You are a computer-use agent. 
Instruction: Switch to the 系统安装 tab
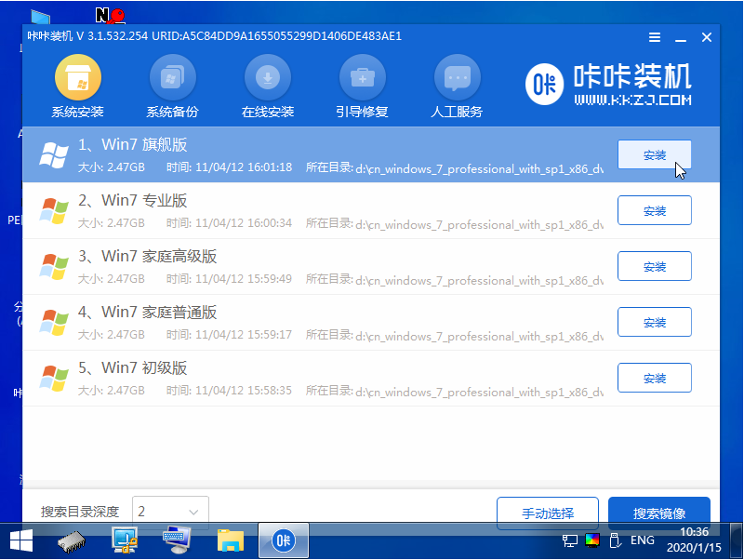point(77,78)
